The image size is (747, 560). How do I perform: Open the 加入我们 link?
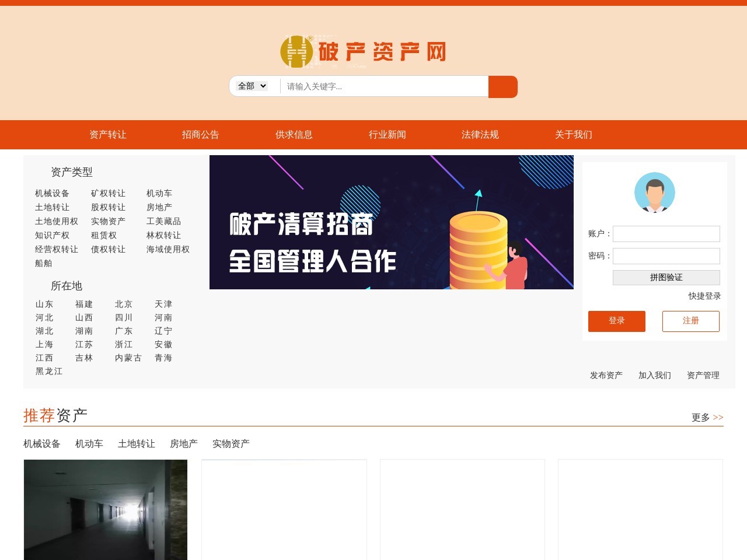click(x=654, y=375)
